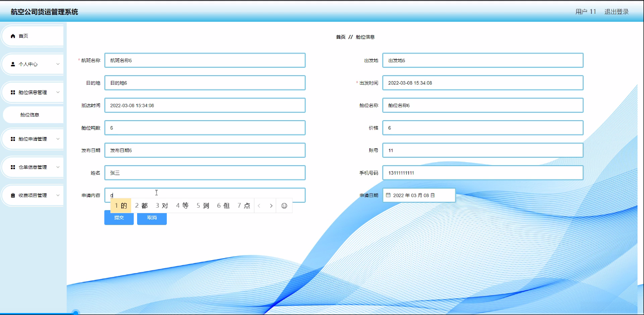Click the calendar icon in 申请日期 field

389,195
